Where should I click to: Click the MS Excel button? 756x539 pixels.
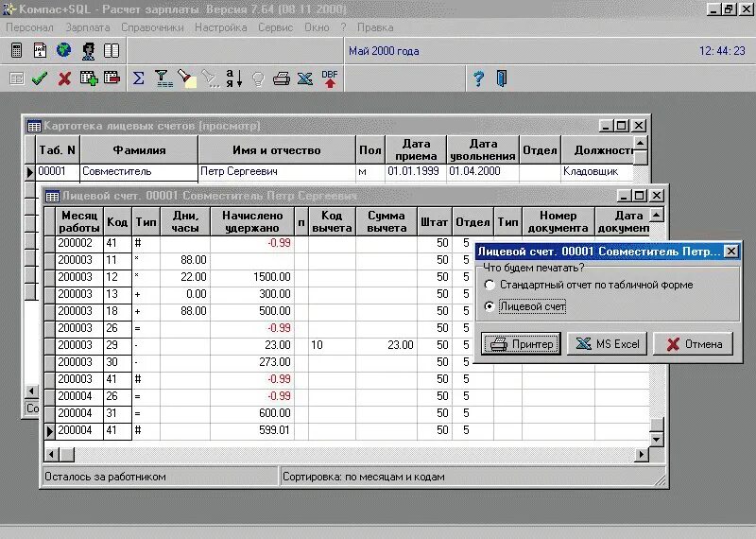(x=607, y=344)
